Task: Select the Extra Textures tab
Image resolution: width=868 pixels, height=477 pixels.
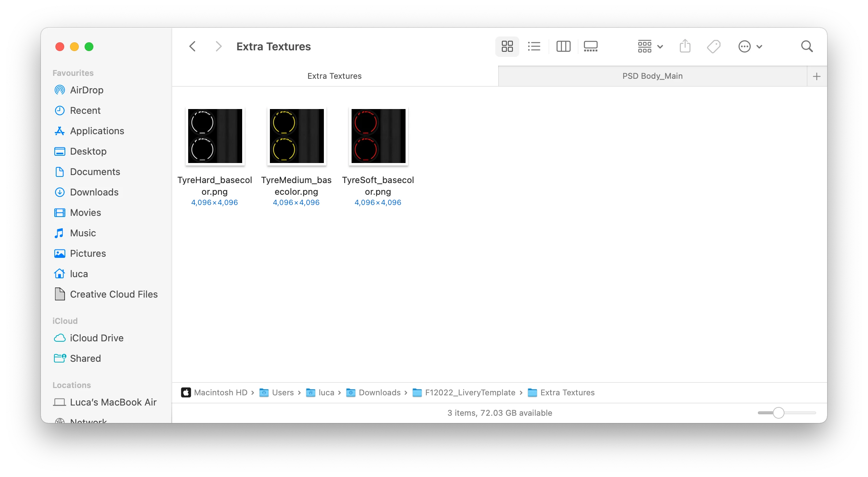Action: click(x=334, y=76)
